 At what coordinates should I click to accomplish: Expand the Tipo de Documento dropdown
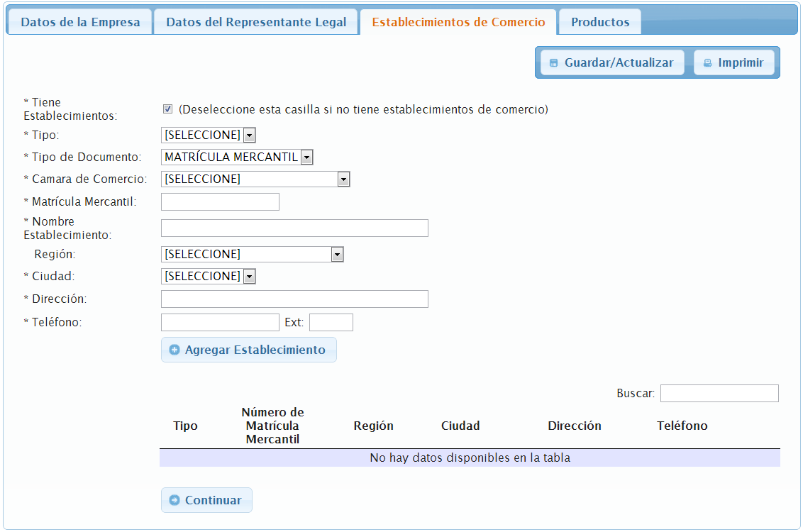[237, 157]
